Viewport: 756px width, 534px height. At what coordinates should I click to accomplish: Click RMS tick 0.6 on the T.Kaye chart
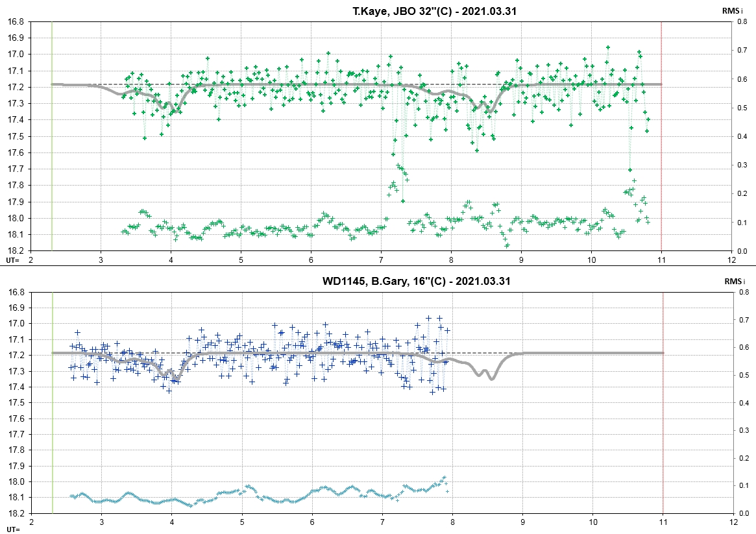pos(742,79)
